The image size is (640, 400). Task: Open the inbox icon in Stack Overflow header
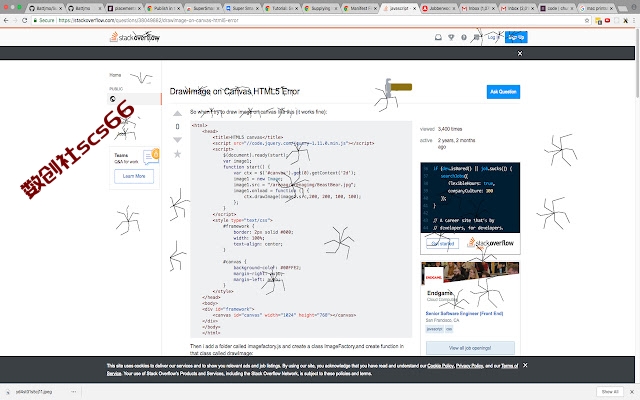click(x=438, y=37)
